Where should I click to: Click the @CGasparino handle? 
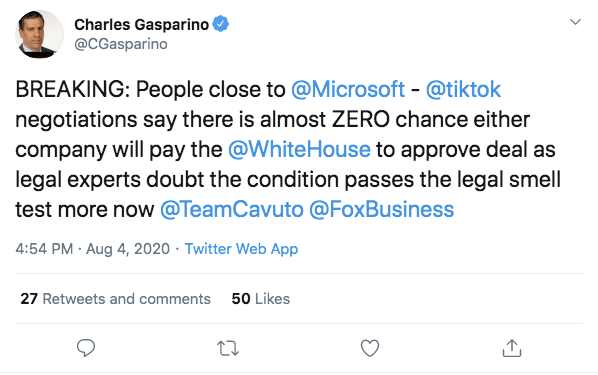tap(121, 44)
